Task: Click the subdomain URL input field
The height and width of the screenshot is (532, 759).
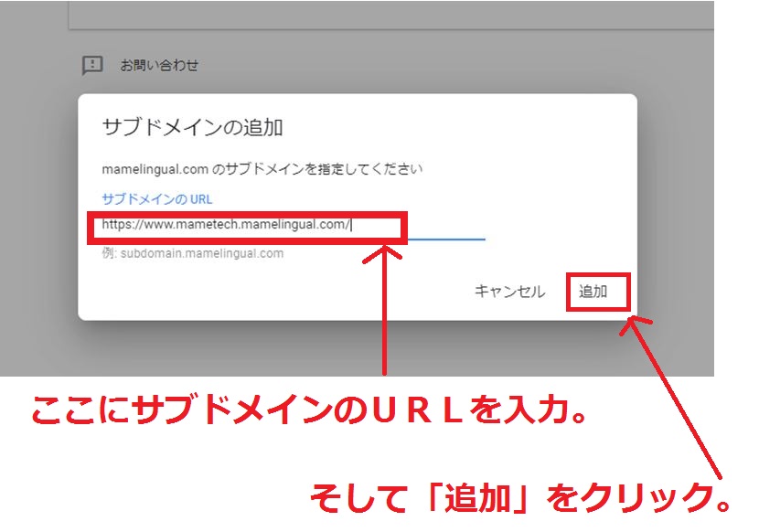Action: 294,226
